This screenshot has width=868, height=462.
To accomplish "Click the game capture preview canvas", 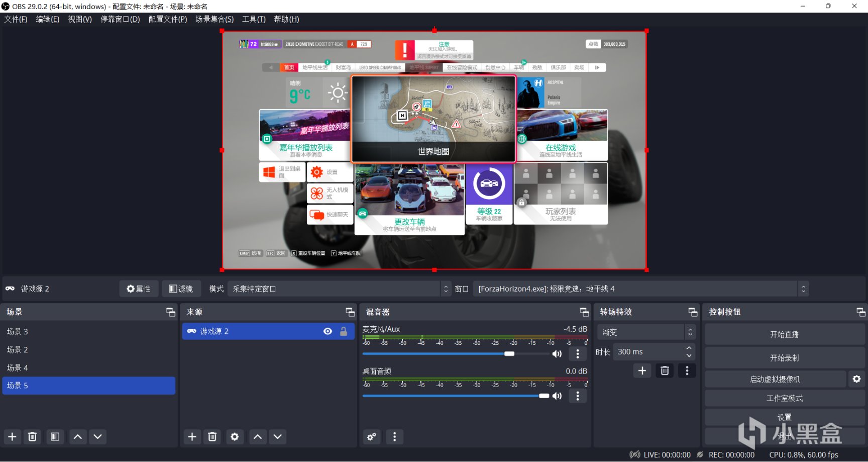I will [x=435, y=150].
